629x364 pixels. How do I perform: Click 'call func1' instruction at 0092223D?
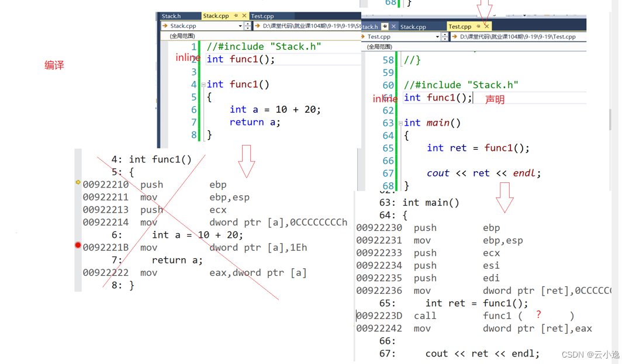pos(465,316)
